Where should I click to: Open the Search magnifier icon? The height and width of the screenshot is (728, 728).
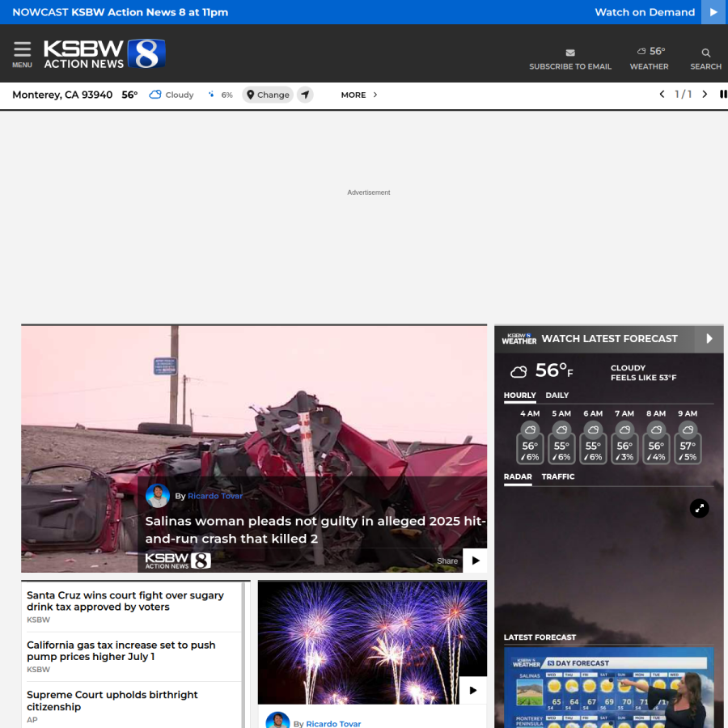click(x=705, y=53)
